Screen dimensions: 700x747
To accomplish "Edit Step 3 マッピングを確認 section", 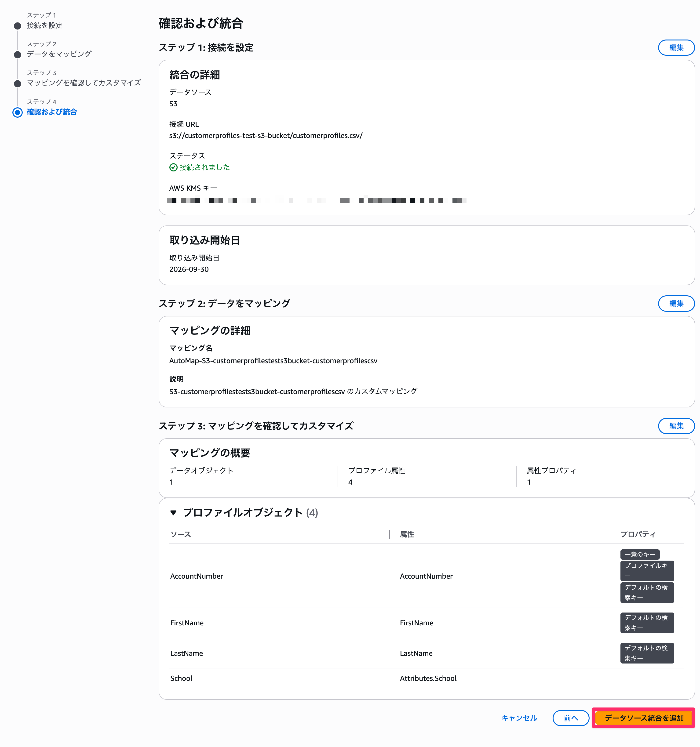I will pyautogui.click(x=676, y=426).
